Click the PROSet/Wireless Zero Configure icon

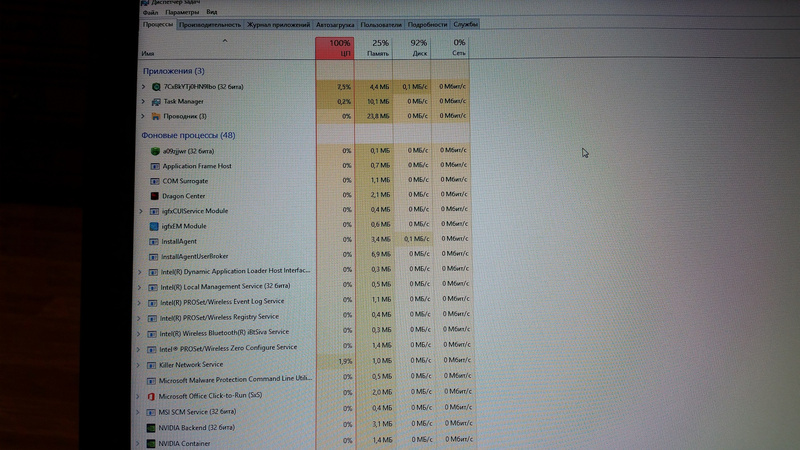[x=152, y=349]
